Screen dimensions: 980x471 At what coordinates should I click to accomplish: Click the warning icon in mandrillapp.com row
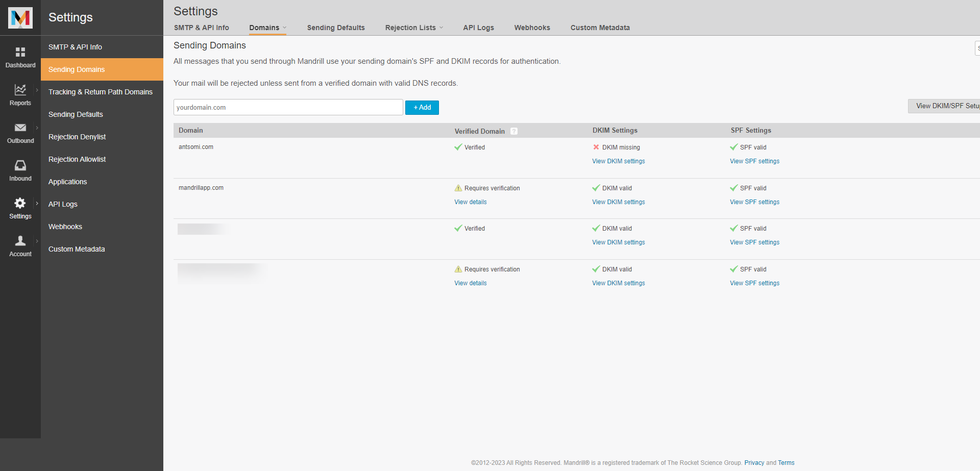point(458,188)
